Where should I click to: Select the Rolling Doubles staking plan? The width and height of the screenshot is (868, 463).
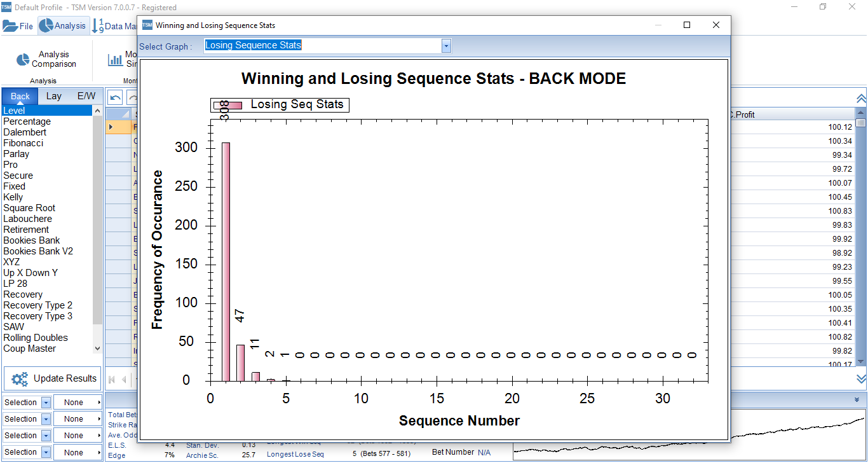point(48,338)
